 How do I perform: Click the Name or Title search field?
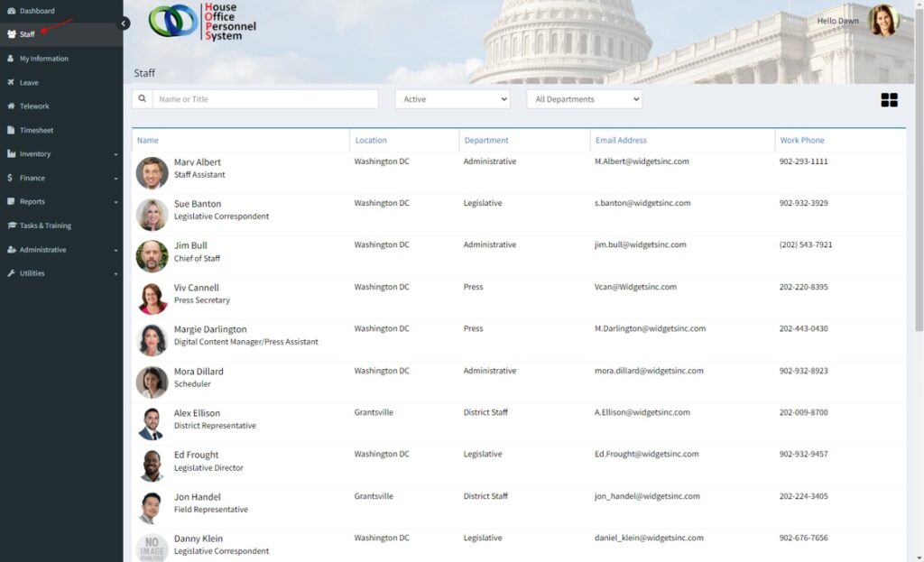[x=264, y=99]
